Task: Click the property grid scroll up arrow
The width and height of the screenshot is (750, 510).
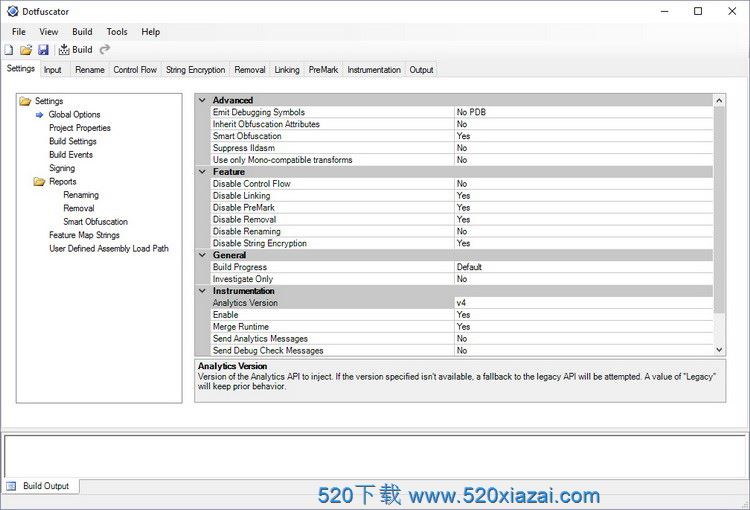Action: (719, 100)
